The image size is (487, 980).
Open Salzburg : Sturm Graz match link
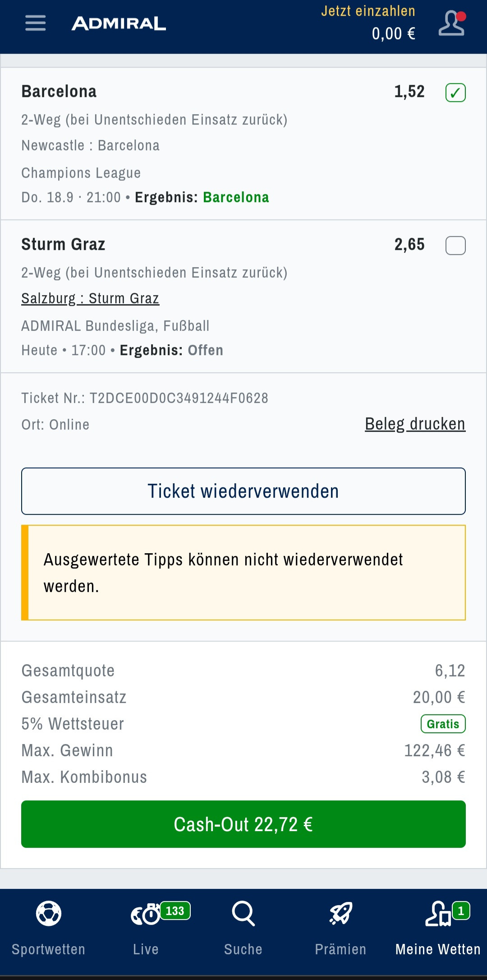(90, 298)
